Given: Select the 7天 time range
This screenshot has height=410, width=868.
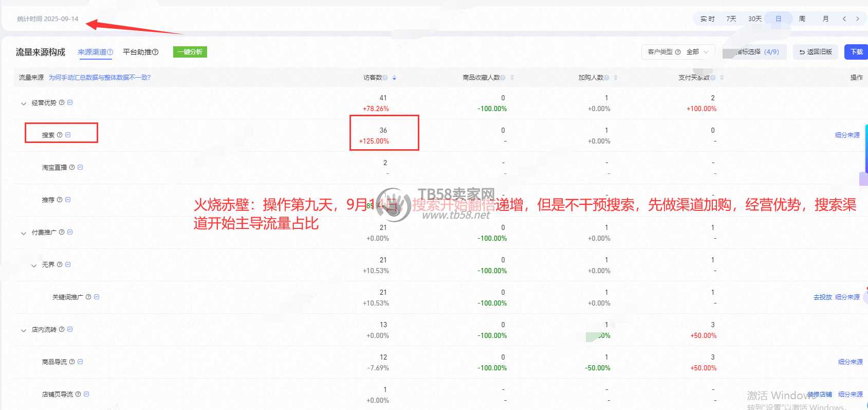Looking at the screenshot, I should [731, 19].
